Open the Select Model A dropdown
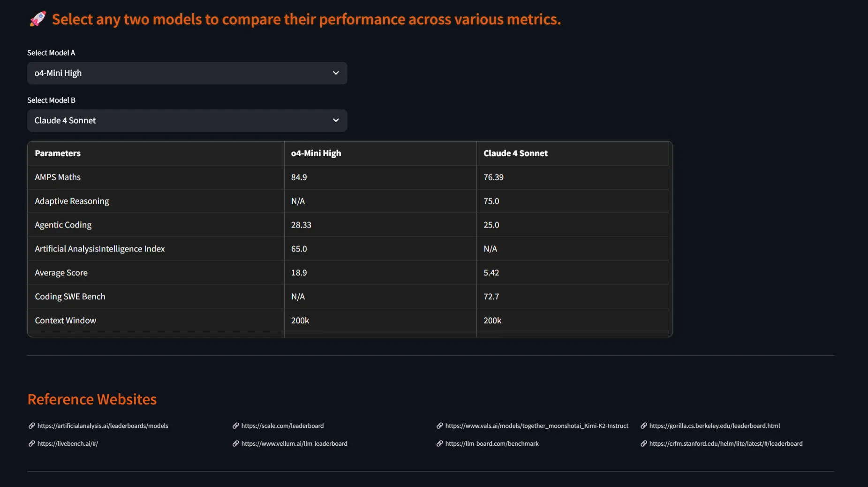Image resolution: width=868 pixels, height=487 pixels. (x=187, y=73)
